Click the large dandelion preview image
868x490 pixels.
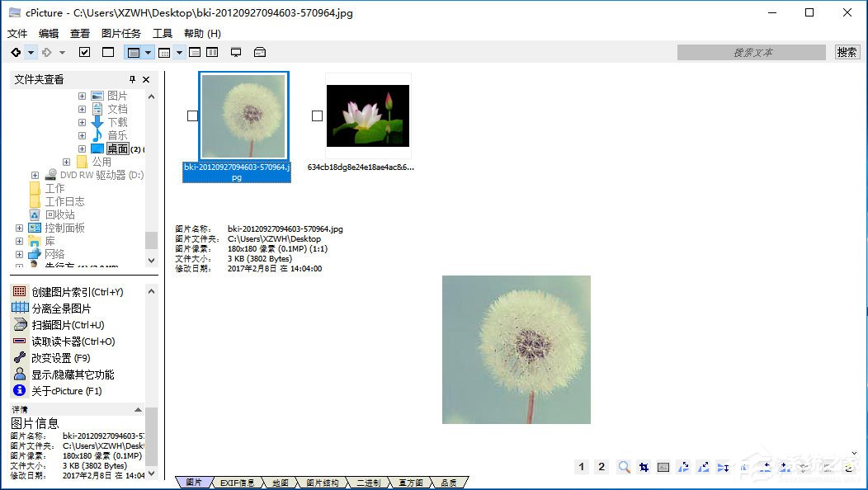517,350
